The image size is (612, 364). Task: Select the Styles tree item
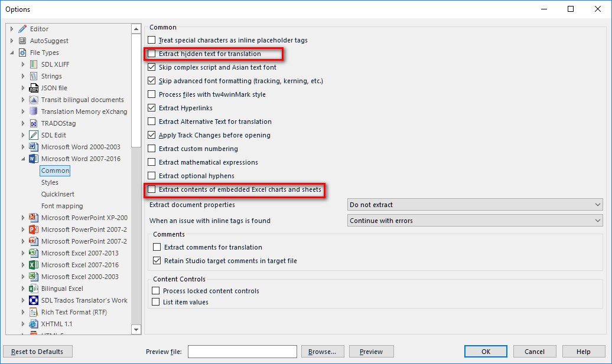tap(50, 182)
